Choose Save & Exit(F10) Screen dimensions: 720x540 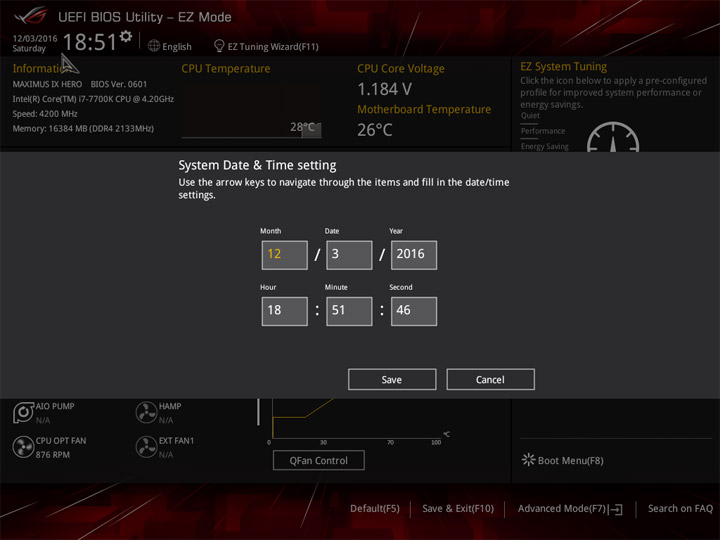pos(458,509)
